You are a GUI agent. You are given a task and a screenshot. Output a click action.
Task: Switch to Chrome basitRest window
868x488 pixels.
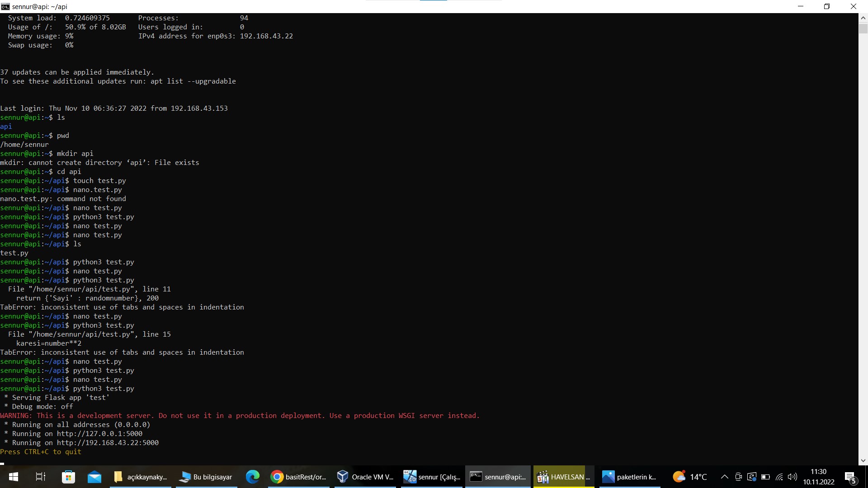pos(298,477)
